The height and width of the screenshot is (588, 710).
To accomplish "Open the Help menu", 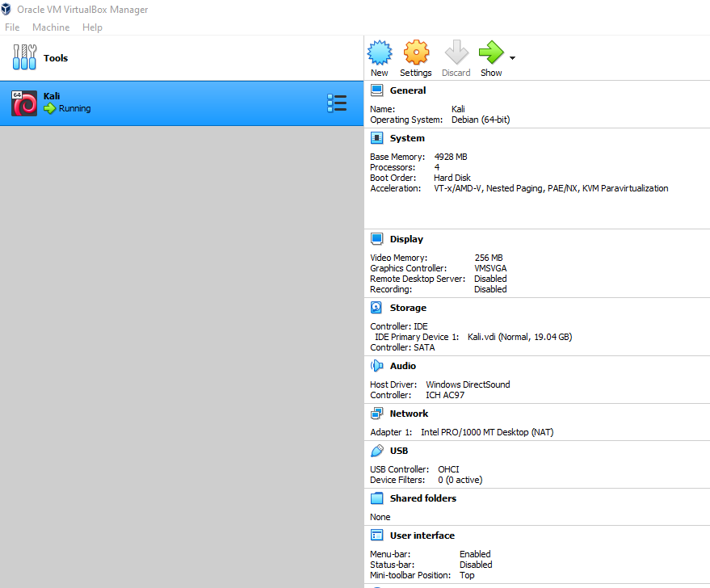I will coord(93,27).
